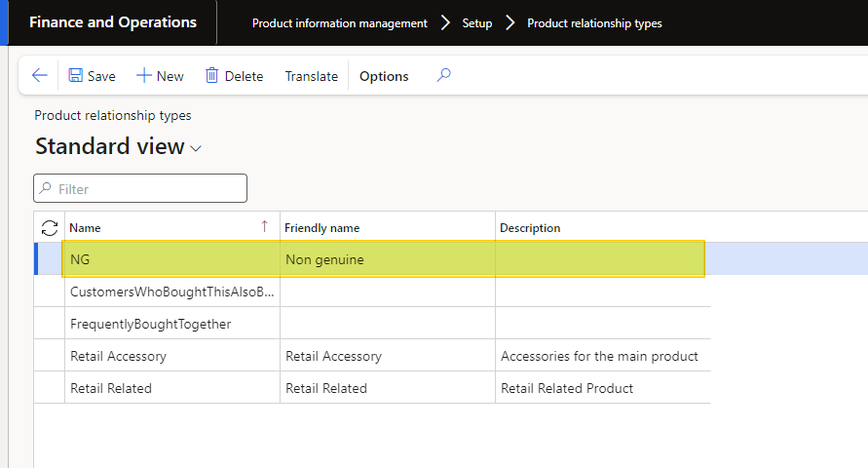Click the grid refresh icon
Screen dimensions: 868x468
pos(50,227)
